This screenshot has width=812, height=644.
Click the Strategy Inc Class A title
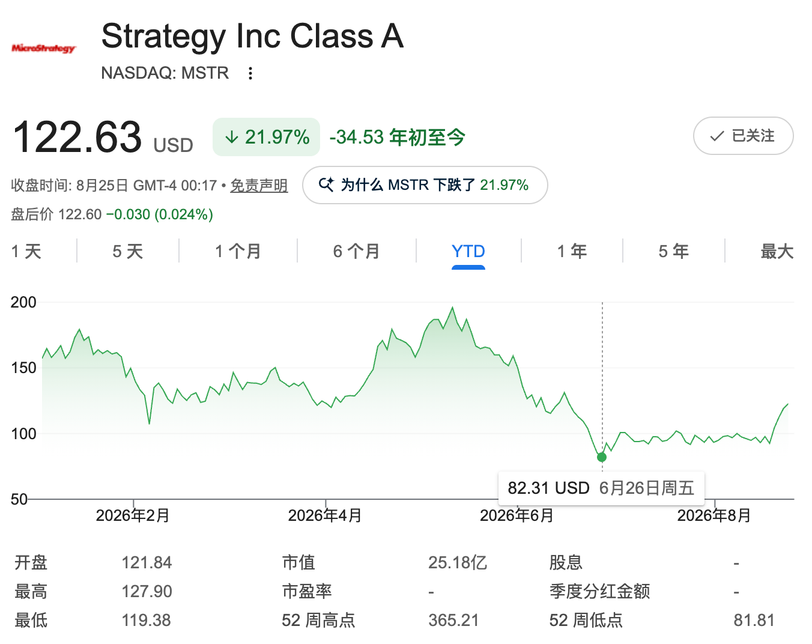252,36
